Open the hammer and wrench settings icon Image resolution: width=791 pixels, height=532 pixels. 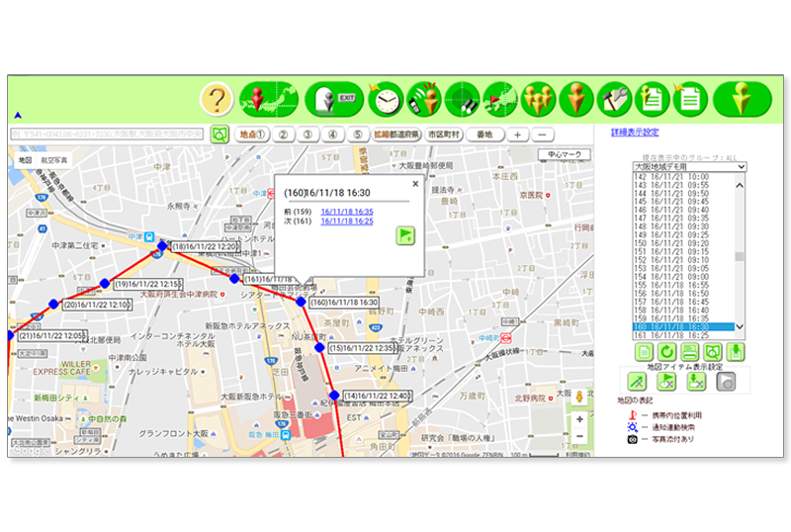tap(614, 100)
